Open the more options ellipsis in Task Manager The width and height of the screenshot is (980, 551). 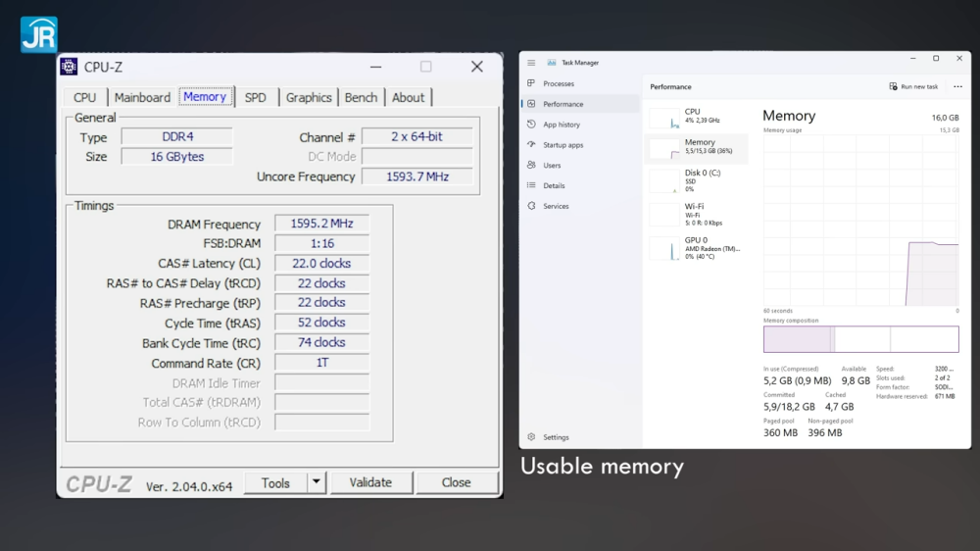pyautogui.click(x=958, y=87)
